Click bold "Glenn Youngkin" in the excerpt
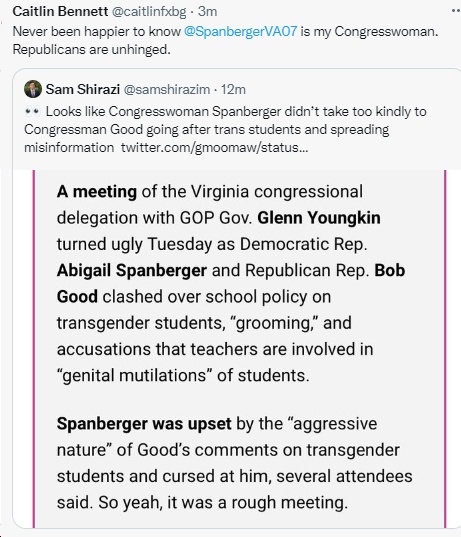Screen dimensions: 461x537 (319, 217)
